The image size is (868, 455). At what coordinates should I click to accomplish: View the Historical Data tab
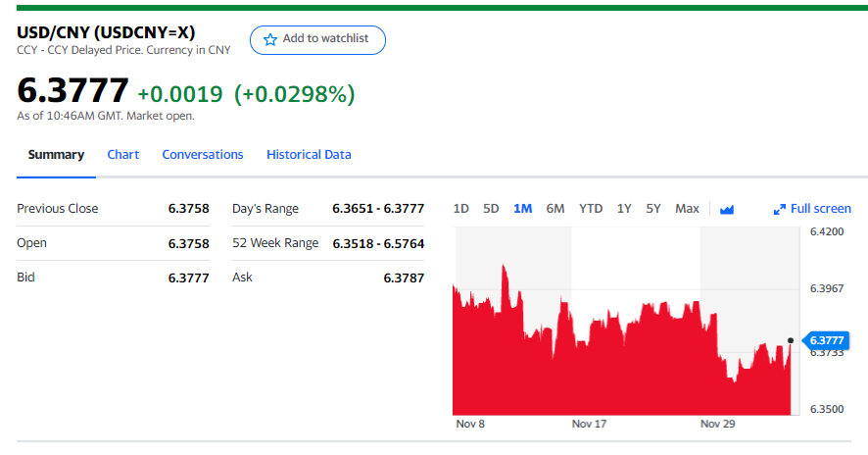(309, 155)
